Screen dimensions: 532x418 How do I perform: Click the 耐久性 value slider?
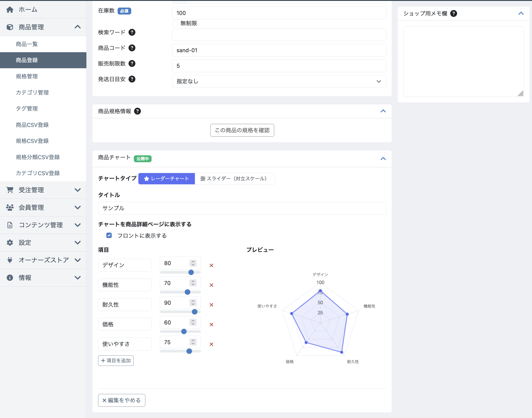[x=180, y=312]
